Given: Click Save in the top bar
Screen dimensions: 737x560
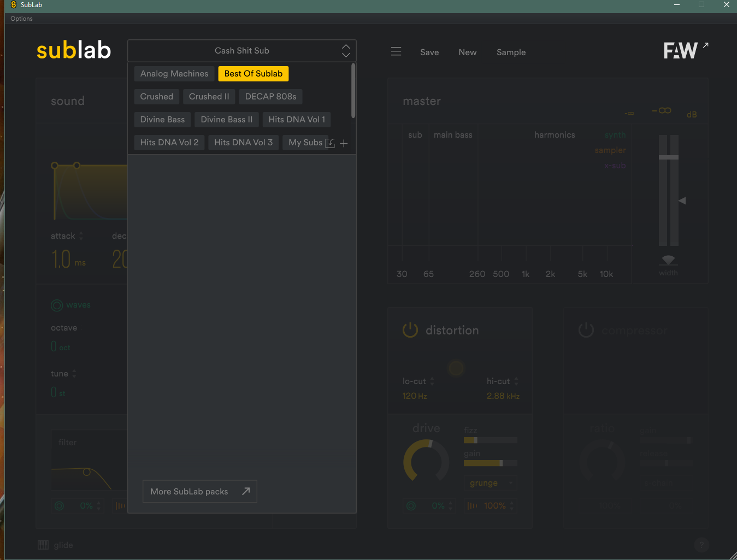Looking at the screenshot, I should (x=429, y=52).
